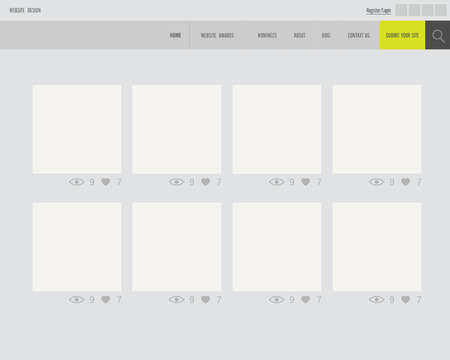Like bottom row's second card with heart icon

tap(206, 299)
